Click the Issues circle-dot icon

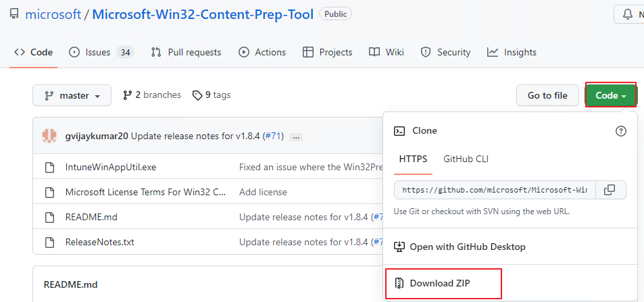74,52
